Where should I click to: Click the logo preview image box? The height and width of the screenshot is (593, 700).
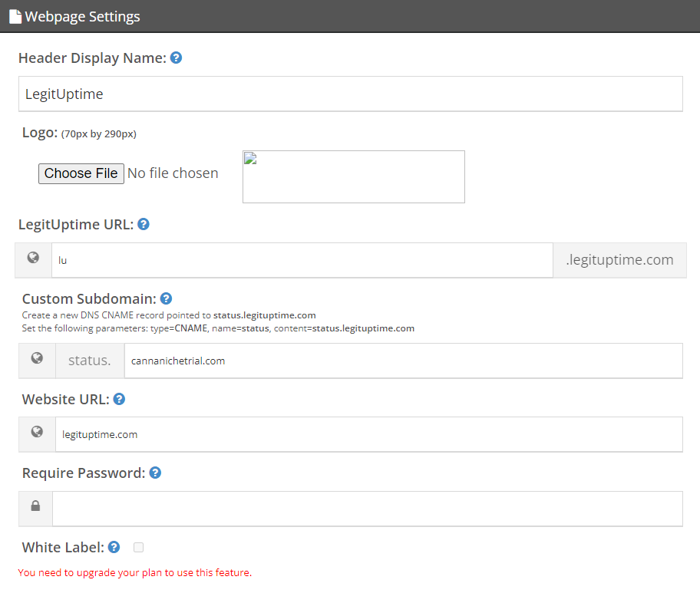click(x=354, y=176)
